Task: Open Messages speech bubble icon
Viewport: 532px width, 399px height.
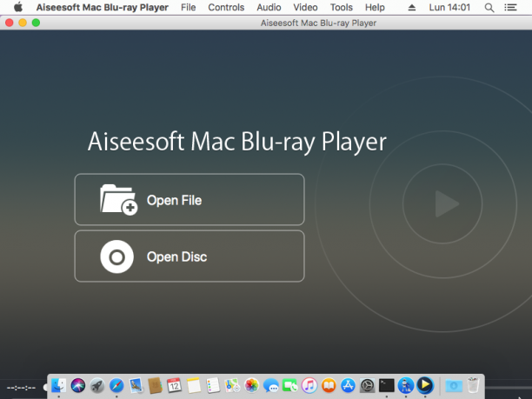Action: click(270, 385)
